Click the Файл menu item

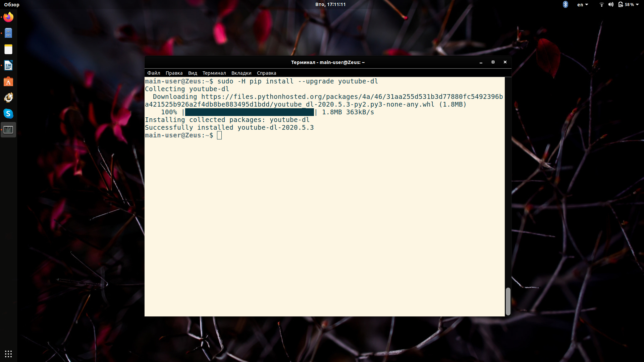154,72
